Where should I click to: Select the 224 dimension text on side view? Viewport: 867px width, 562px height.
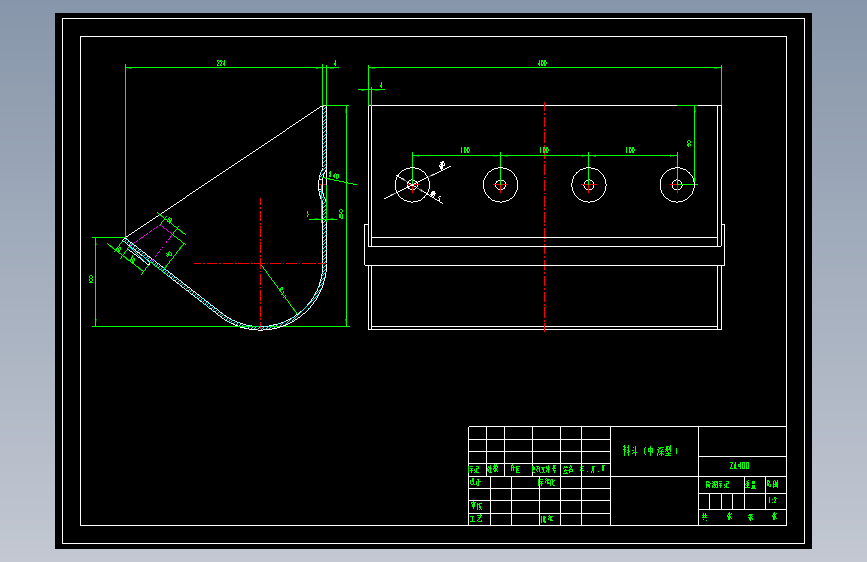[x=221, y=63]
